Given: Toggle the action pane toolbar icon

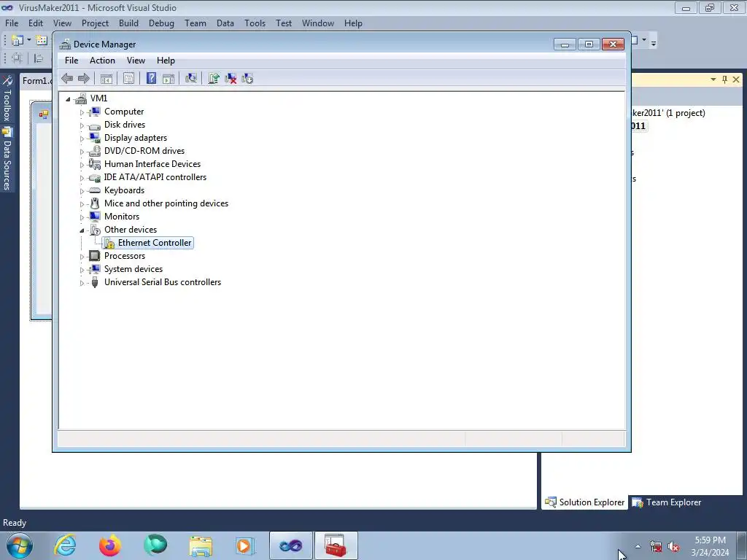Looking at the screenshot, I should tap(169, 79).
